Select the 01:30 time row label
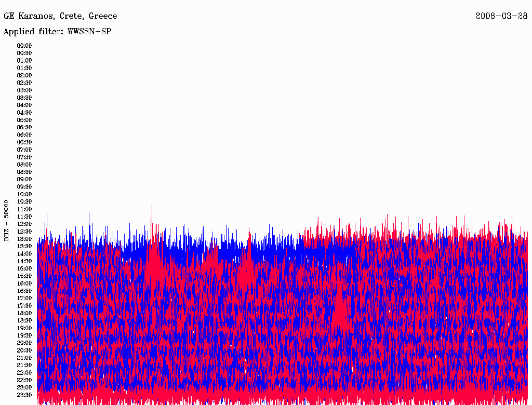This screenshot has height=405, width=532. coord(24,68)
